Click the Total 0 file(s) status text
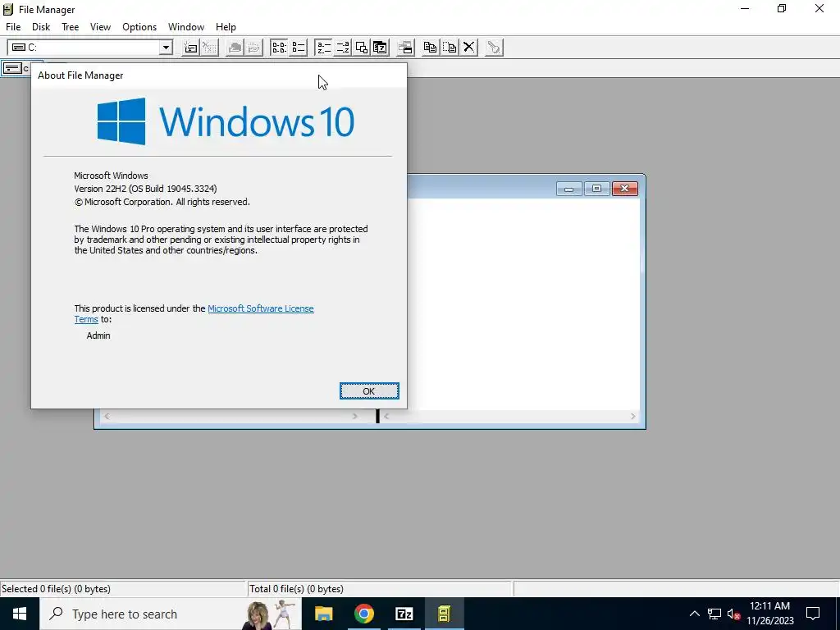This screenshot has height=630, width=840. click(296, 589)
